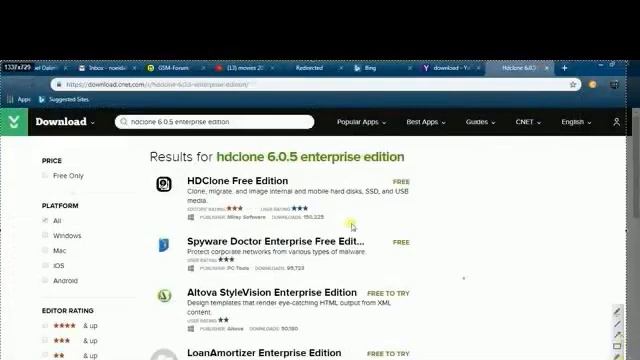Open the HDClone Free Edition result
The width and height of the screenshot is (640, 360).
point(238,180)
